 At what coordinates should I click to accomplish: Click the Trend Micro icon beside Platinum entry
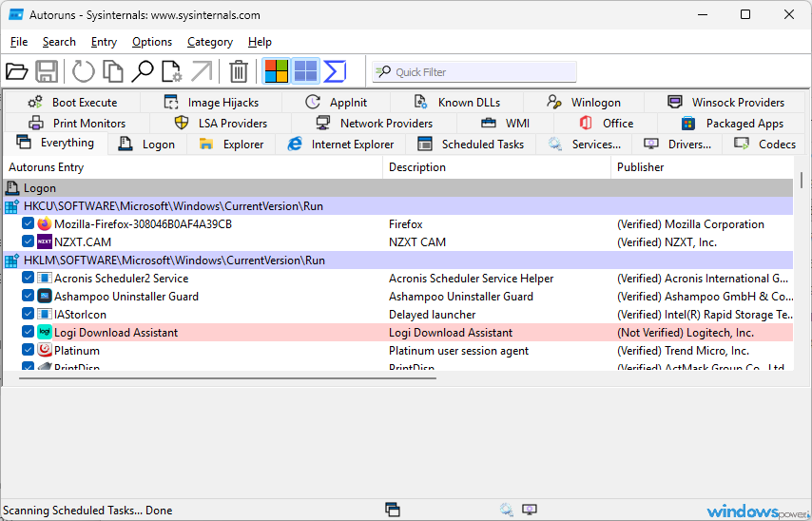(x=45, y=351)
